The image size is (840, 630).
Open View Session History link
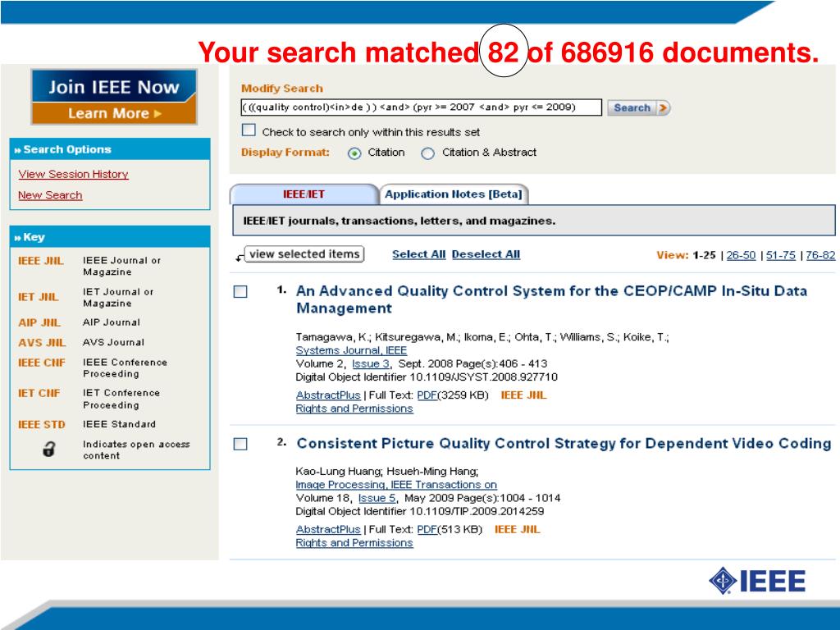73,174
